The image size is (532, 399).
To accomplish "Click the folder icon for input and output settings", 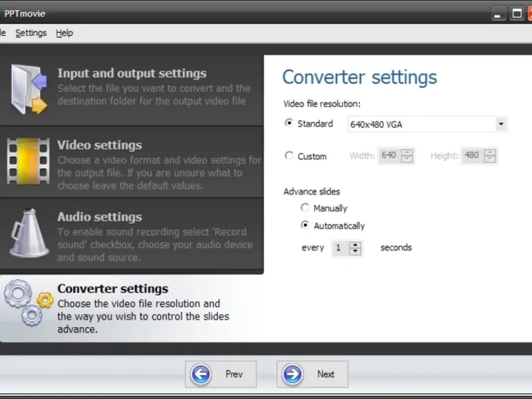I will pos(29,89).
